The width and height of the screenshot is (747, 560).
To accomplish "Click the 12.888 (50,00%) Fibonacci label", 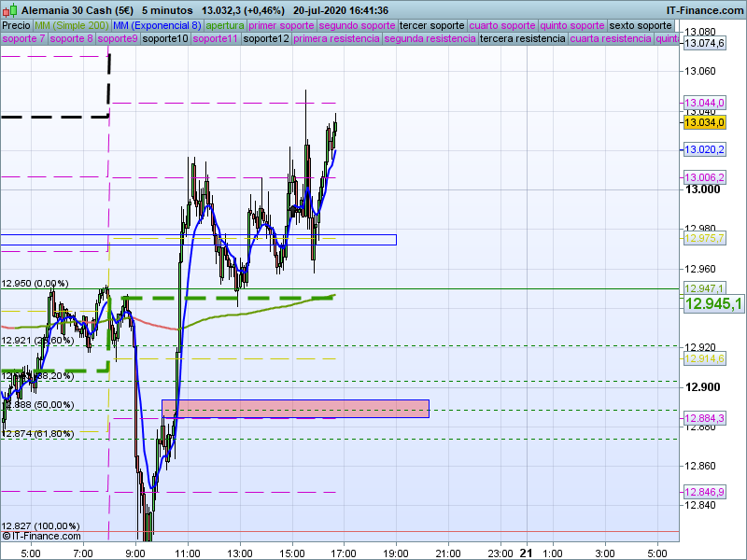I will pos(37,405).
